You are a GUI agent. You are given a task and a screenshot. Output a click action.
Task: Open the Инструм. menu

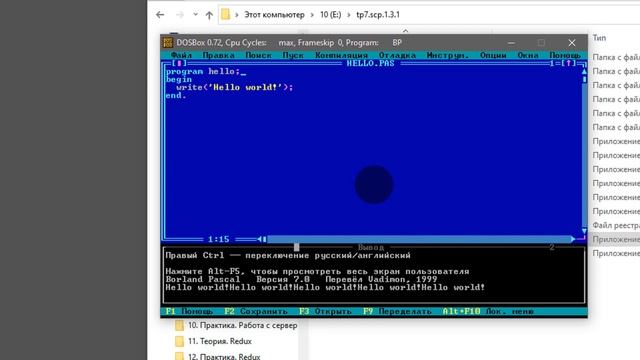pos(447,55)
